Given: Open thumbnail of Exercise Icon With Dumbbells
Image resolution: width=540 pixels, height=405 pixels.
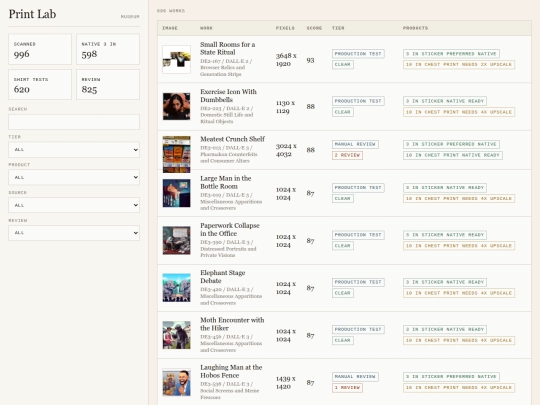Looking at the screenshot, I should click(x=176, y=106).
